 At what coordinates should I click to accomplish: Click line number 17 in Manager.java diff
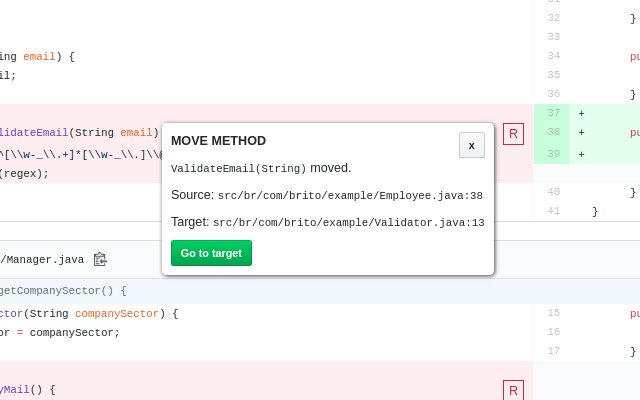553,351
